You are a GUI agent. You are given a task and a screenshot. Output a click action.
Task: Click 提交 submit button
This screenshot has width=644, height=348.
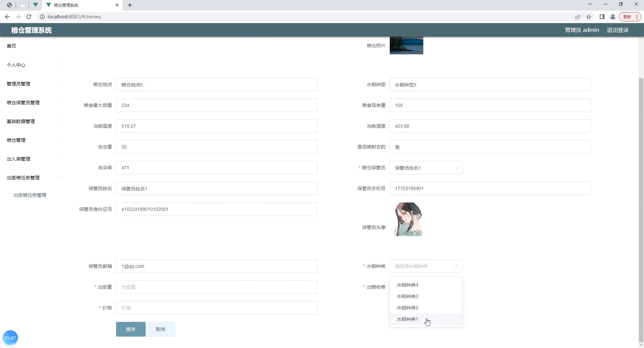point(131,329)
